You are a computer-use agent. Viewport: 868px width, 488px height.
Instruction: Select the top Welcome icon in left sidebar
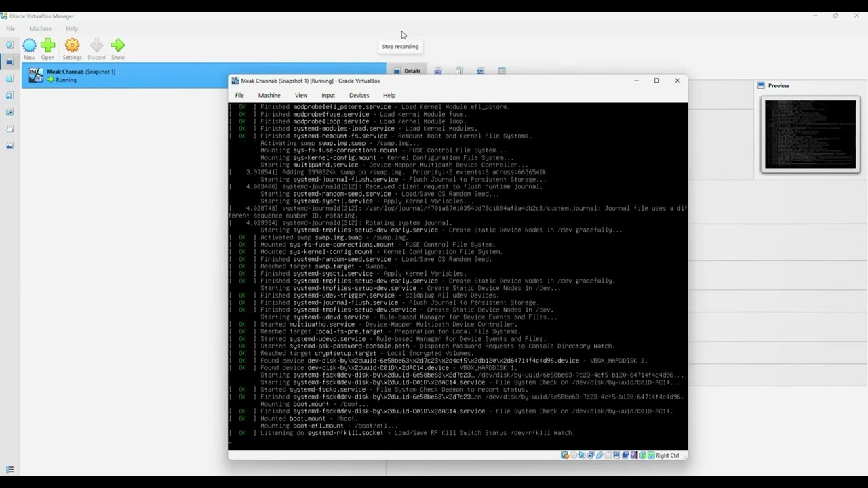point(9,45)
